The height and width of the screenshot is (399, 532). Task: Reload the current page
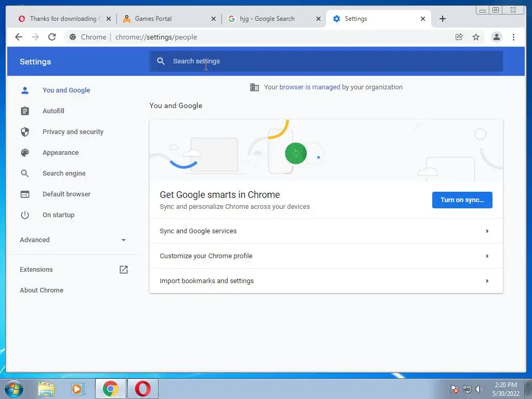tap(52, 37)
